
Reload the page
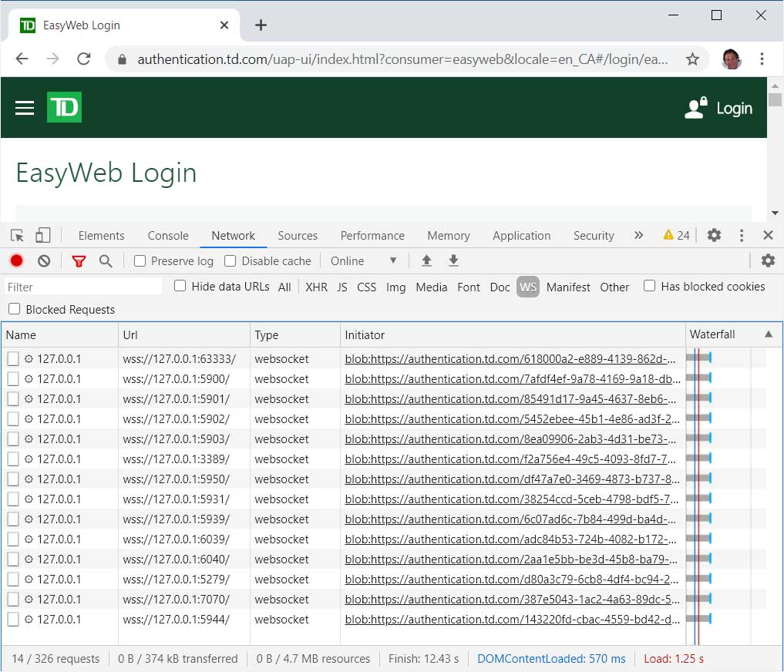pos(83,59)
